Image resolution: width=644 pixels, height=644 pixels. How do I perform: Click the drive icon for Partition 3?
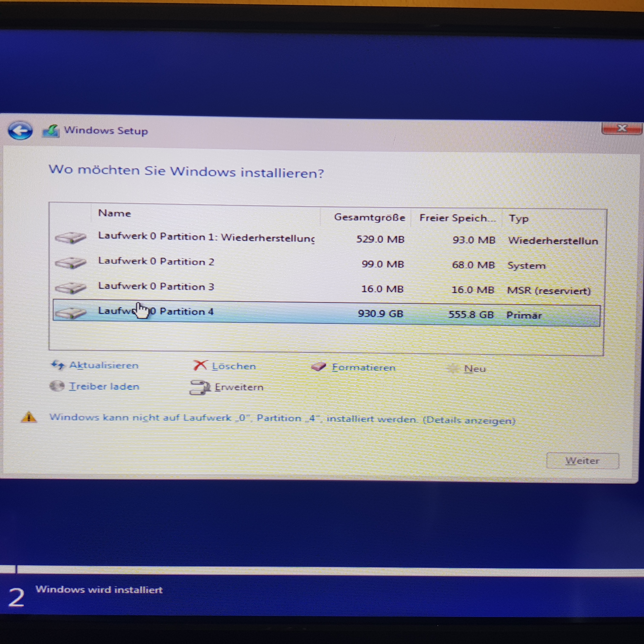point(71,288)
